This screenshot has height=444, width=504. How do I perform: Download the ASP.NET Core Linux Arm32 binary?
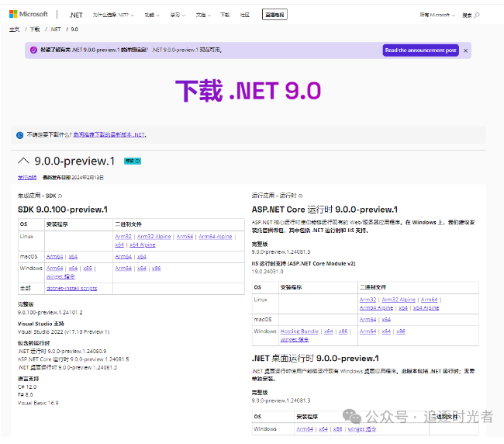(x=368, y=300)
